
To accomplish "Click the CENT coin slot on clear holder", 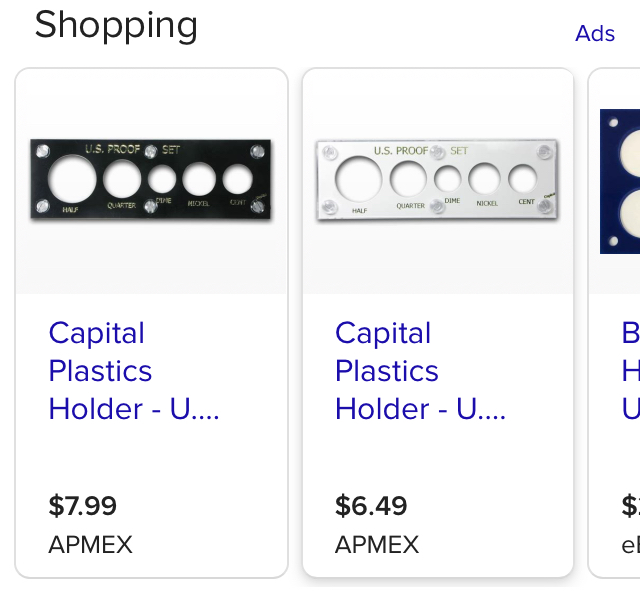I will pos(522,179).
